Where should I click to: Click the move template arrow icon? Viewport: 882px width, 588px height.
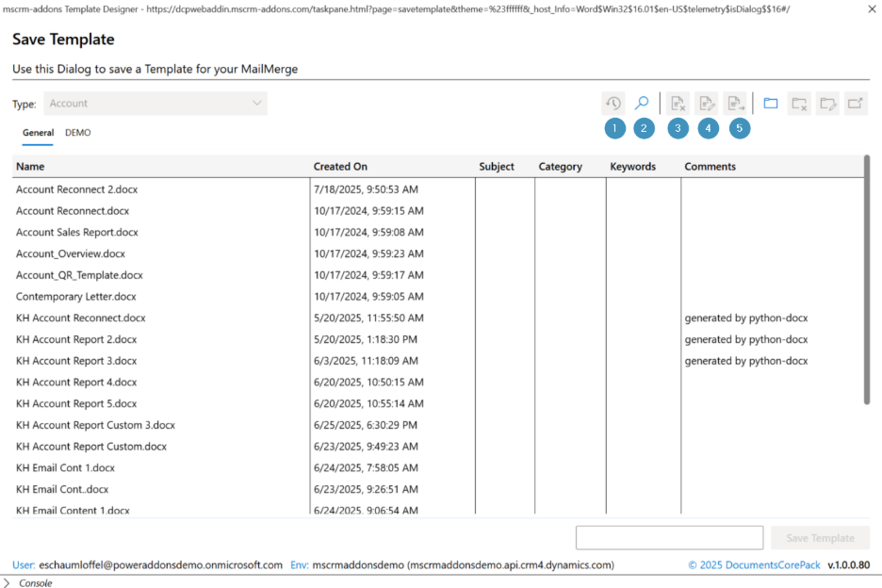[736, 104]
